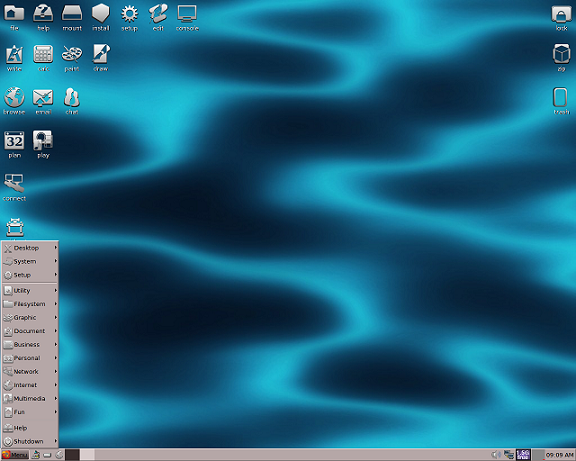Expand the Multimedia submenu
This screenshot has height=461, width=576.
point(30,398)
